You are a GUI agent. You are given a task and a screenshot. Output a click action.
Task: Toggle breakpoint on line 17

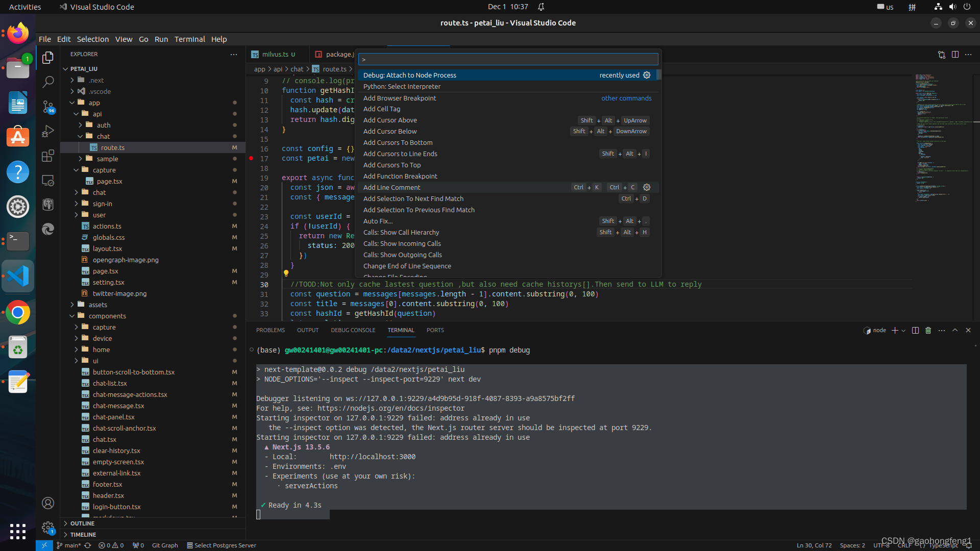251,159
